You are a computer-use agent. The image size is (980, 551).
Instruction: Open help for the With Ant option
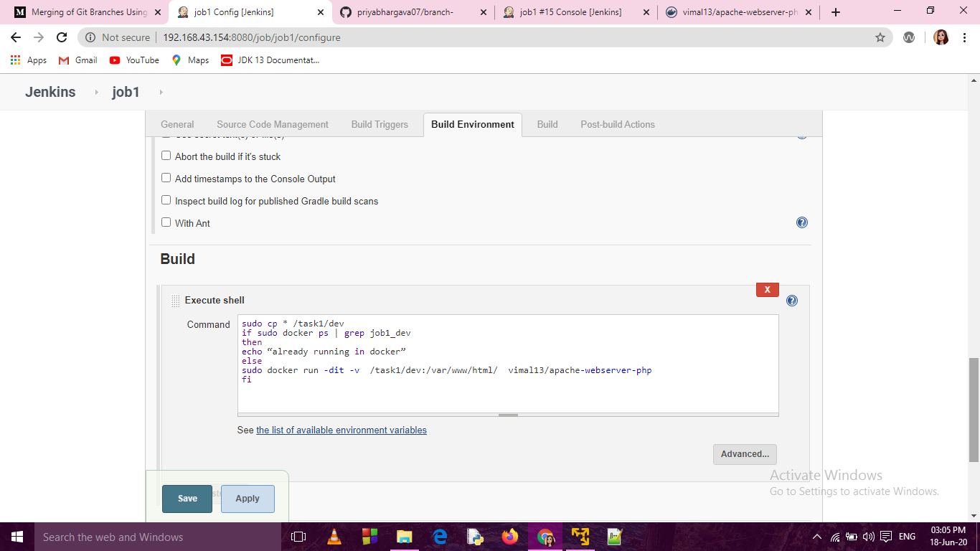801,222
